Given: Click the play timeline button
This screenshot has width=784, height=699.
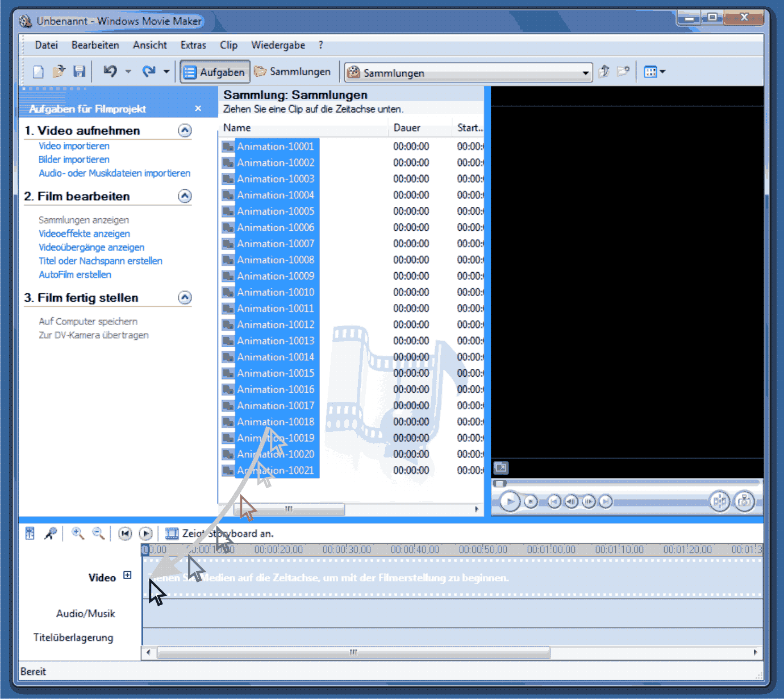Looking at the screenshot, I should 145,534.
